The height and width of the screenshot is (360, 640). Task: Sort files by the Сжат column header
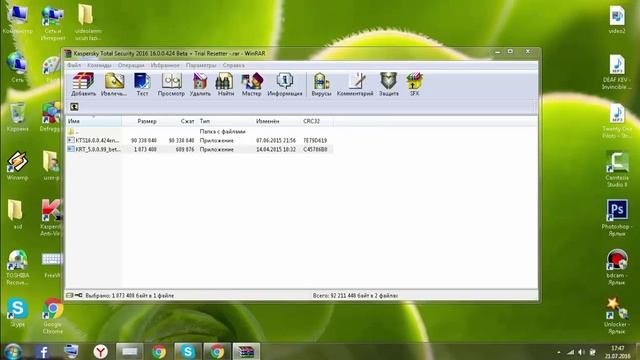(x=178, y=121)
